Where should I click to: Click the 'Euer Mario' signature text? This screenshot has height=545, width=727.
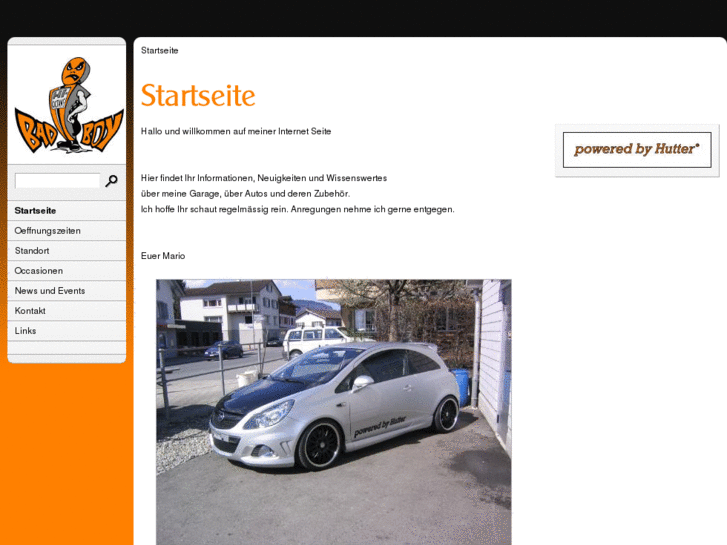(163, 256)
